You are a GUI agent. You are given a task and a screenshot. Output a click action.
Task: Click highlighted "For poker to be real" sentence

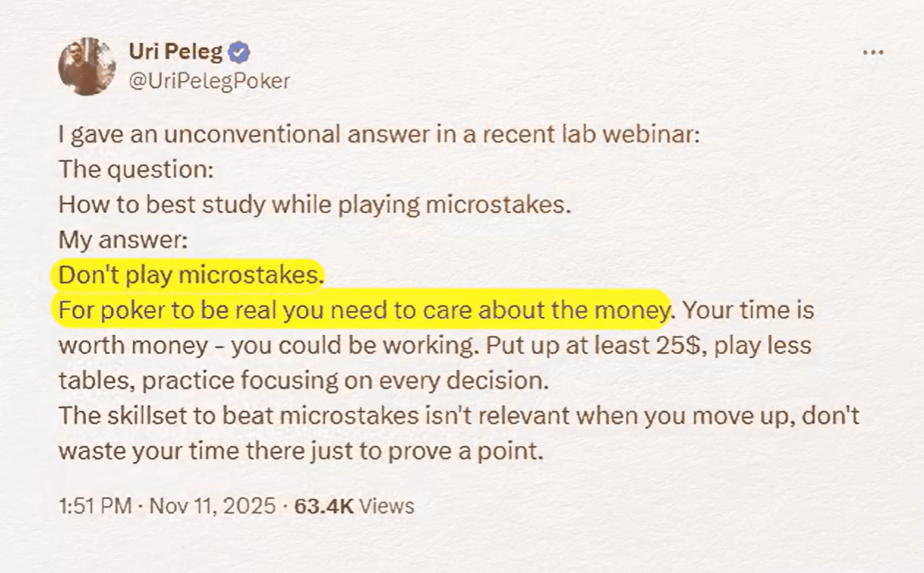click(x=362, y=310)
